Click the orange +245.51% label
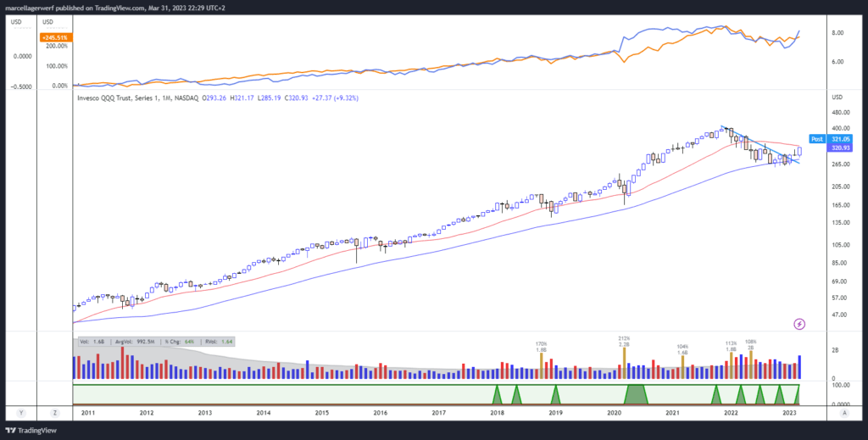 pyautogui.click(x=57, y=37)
